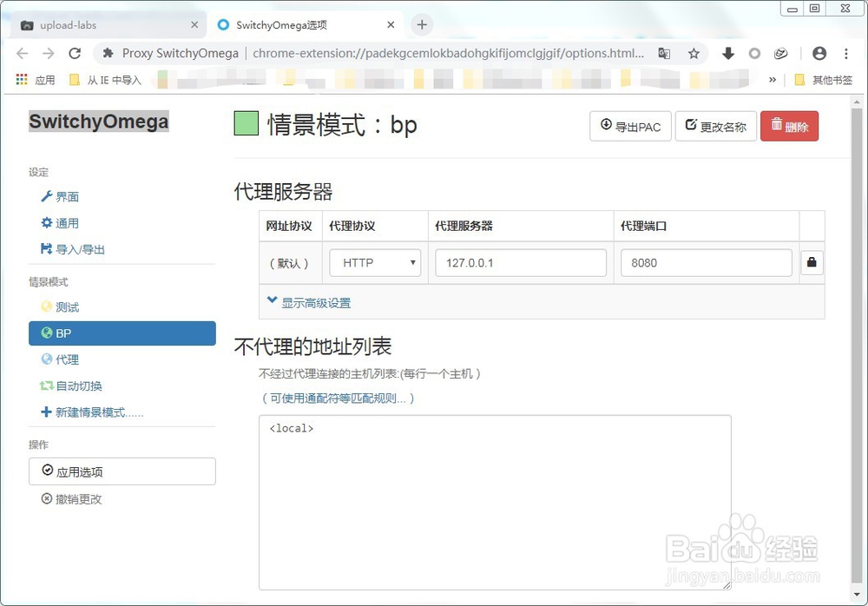Click the red 删除 button
This screenshot has width=868, height=606.
(789, 126)
